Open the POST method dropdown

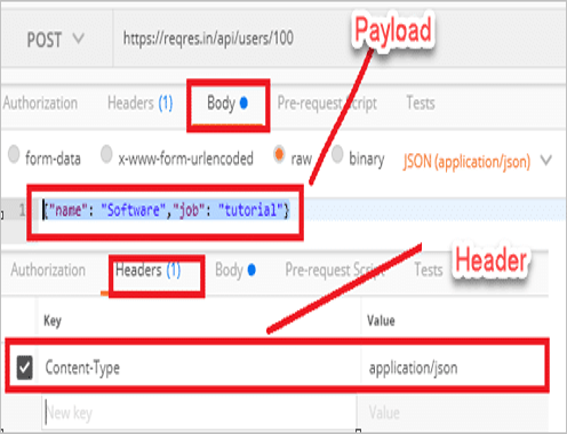coord(55,39)
